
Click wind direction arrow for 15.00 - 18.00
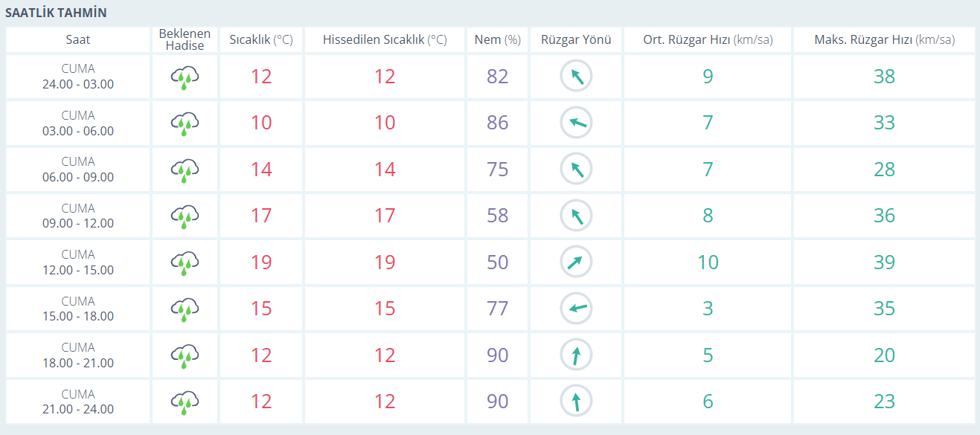575,309
